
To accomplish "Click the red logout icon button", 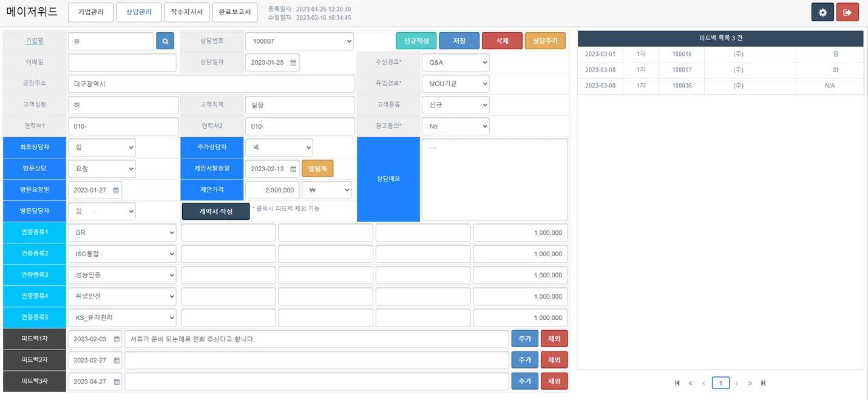I will point(847,12).
